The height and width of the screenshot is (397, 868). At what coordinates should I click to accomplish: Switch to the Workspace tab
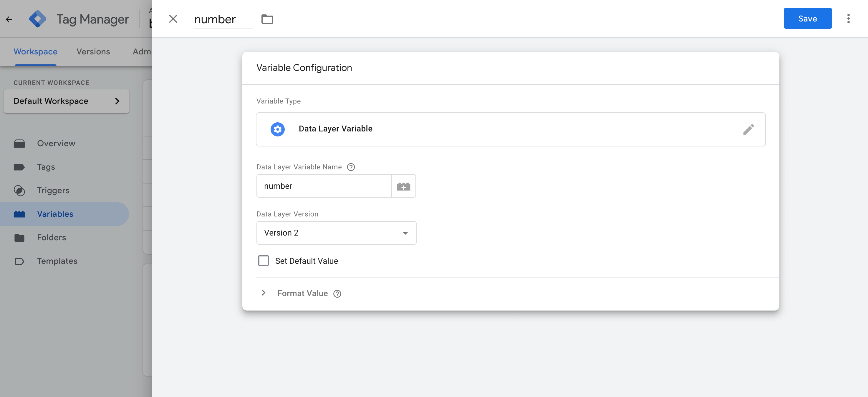pyautogui.click(x=35, y=51)
